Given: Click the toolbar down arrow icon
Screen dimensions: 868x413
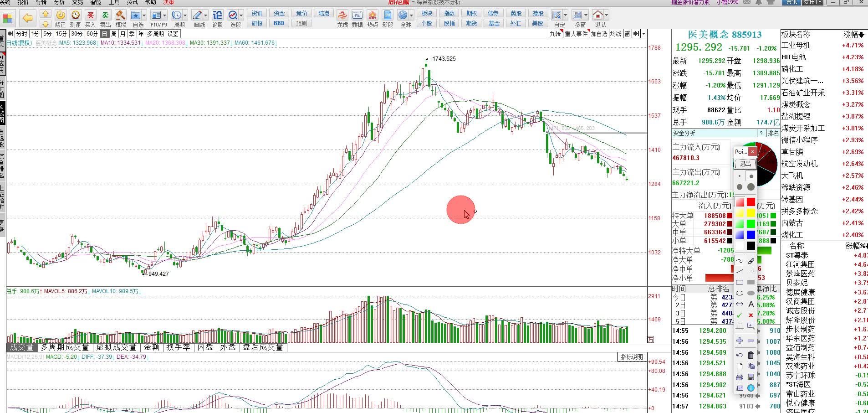Looking at the screenshot, I should [45, 24].
